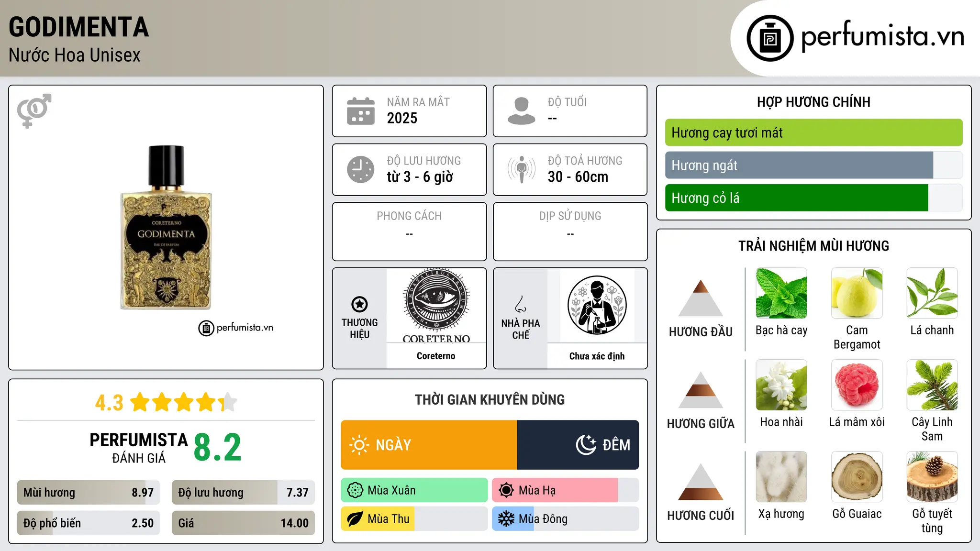The height and width of the screenshot is (551, 980).
Task: Click the Giá 14.00 score bar
Action: (x=243, y=523)
